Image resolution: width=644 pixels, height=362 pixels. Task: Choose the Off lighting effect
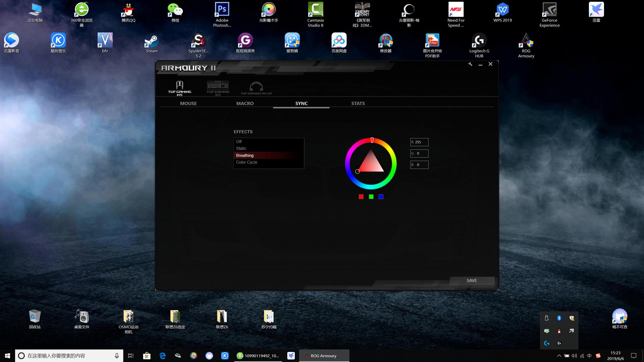pyautogui.click(x=269, y=142)
